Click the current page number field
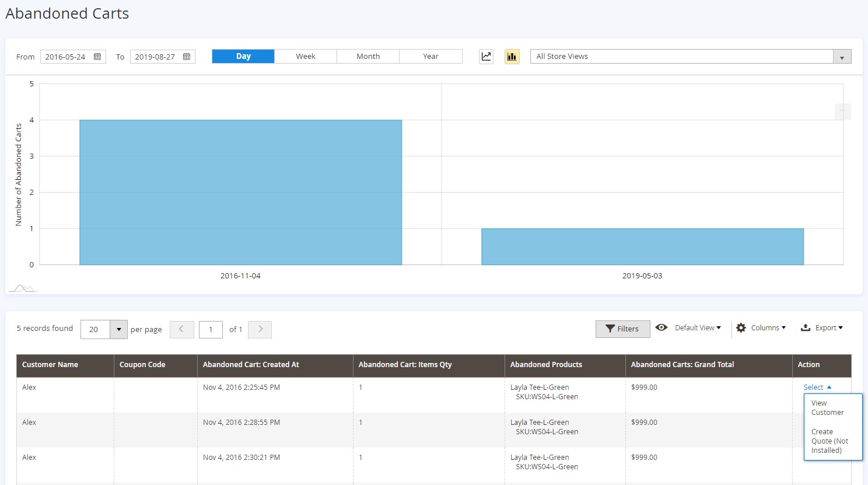Screen dimensions: 868x485 211,329
